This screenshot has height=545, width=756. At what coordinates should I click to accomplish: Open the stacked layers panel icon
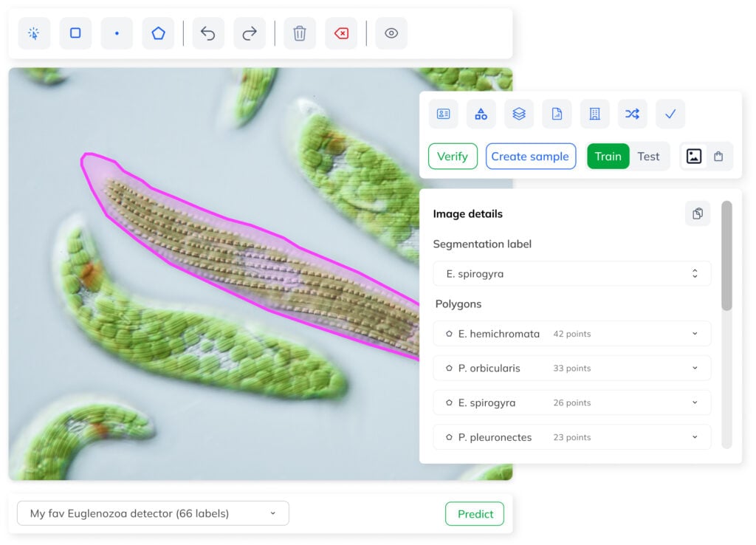point(519,114)
